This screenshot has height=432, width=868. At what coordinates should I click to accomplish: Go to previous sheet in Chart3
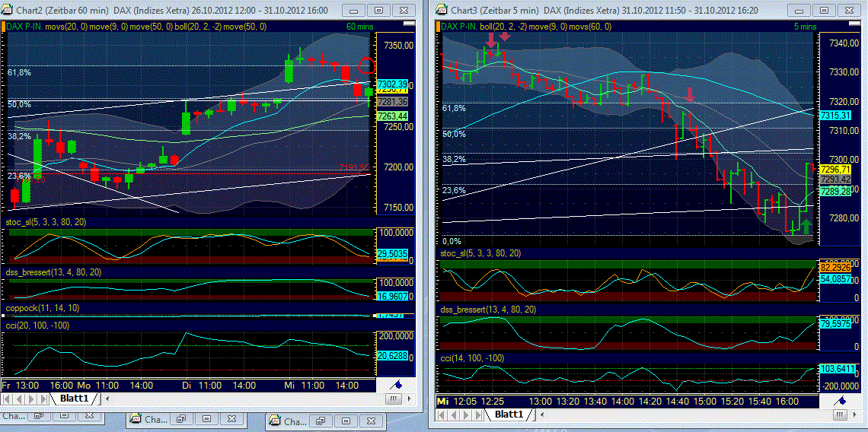(453, 414)
